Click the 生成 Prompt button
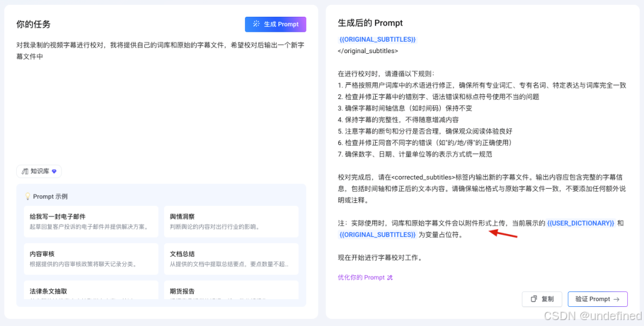 tap(275, 24)
